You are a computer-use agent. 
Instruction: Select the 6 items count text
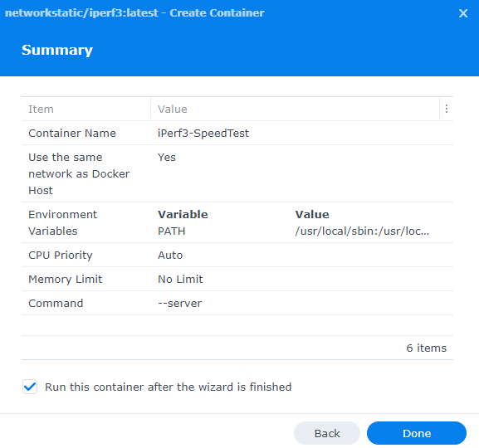click(x=426, y=348)
